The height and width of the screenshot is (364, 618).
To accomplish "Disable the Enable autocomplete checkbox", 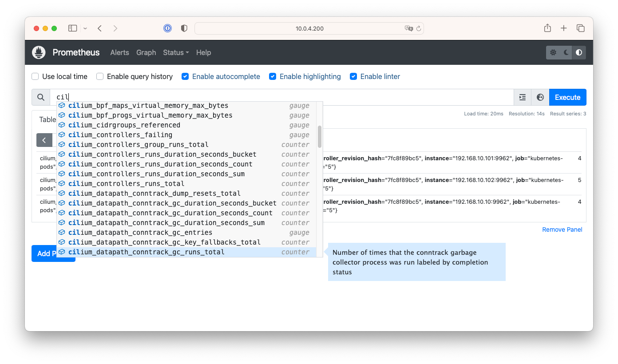I will pos(185,76).
